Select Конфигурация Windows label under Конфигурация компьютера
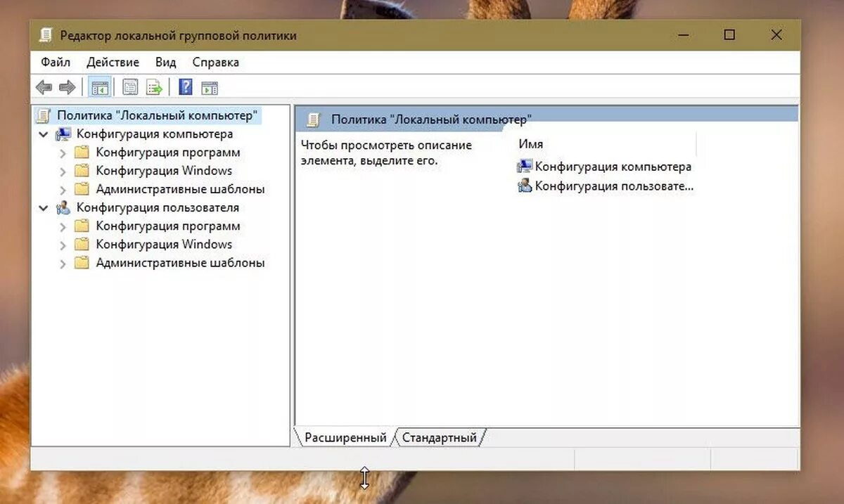The width and height of the screenshot is (844, 504). (x=164, y=170)
